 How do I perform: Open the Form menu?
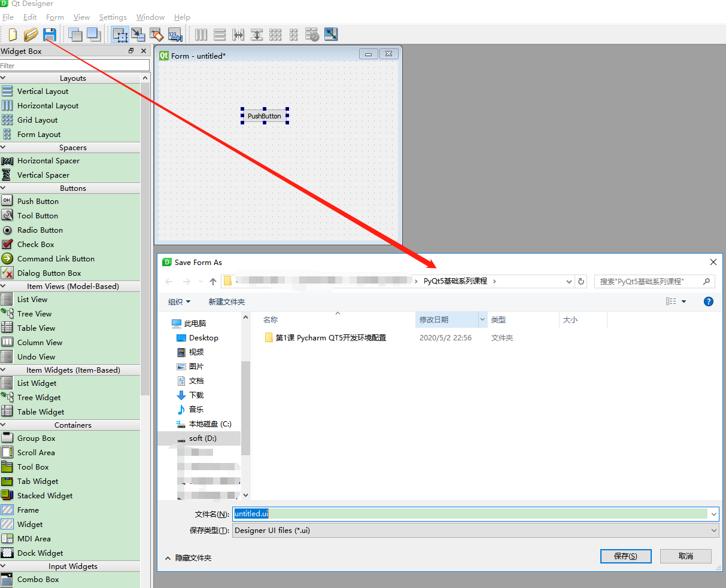click(54, 17)
